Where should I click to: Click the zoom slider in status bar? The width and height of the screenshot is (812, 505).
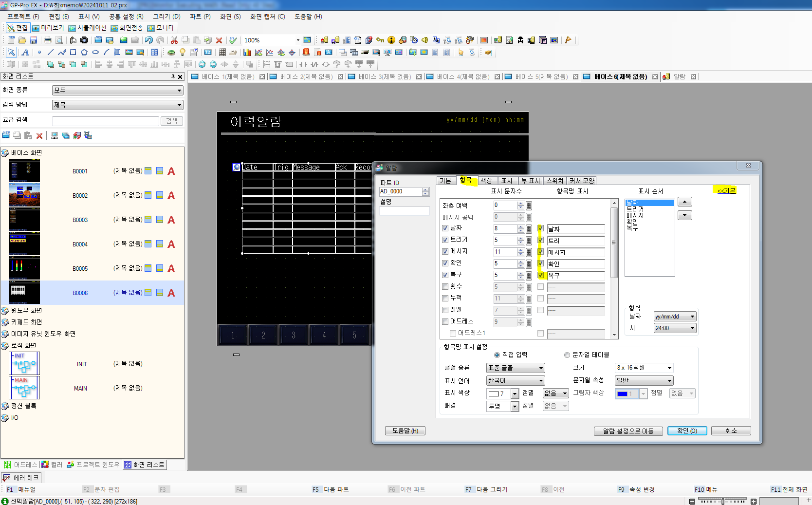tap(723, 501)
